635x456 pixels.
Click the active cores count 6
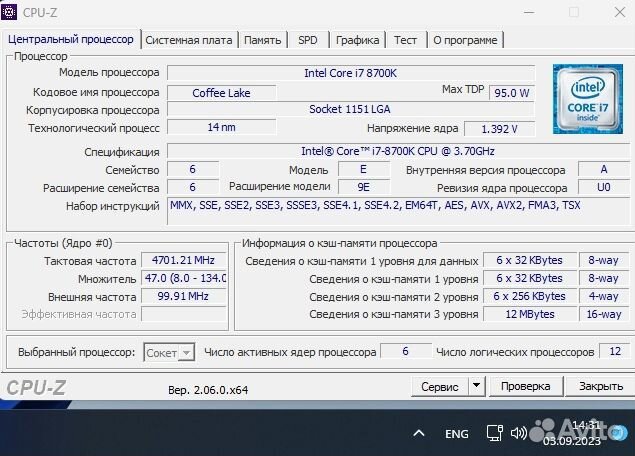click(405, 351)
